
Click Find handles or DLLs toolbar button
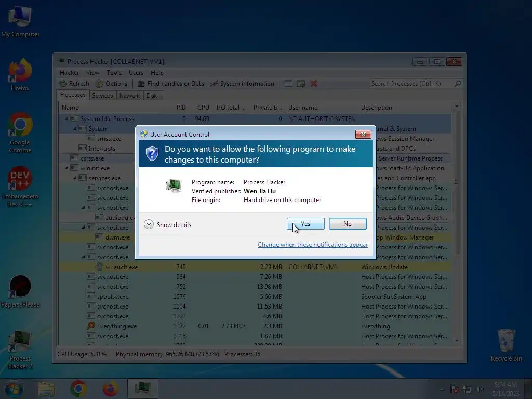click(x=170, y=84)
